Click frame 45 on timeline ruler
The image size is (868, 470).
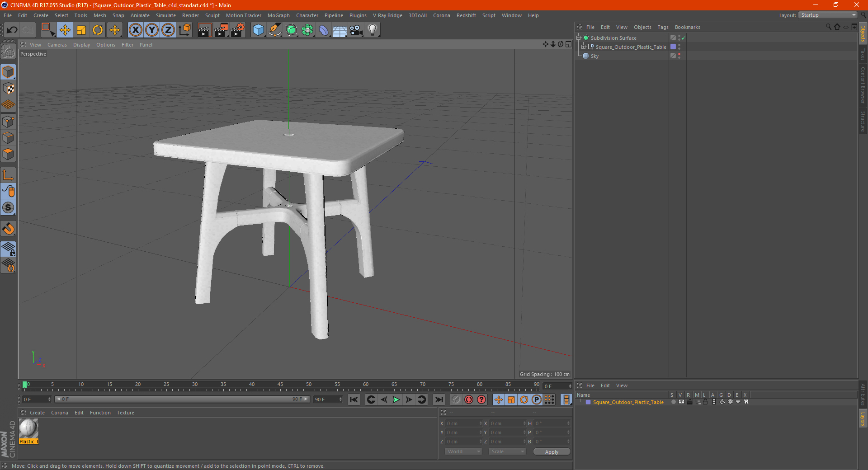pos(280,385)
